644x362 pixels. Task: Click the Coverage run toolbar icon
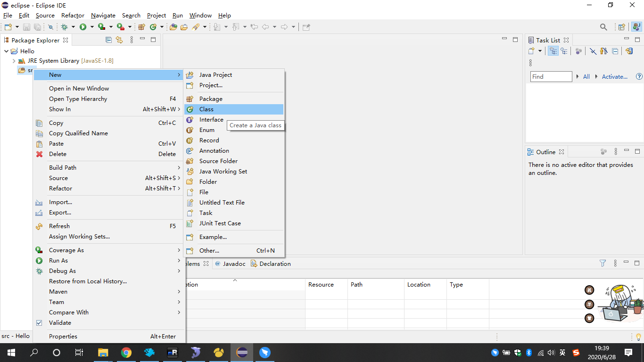coord(101,27)
